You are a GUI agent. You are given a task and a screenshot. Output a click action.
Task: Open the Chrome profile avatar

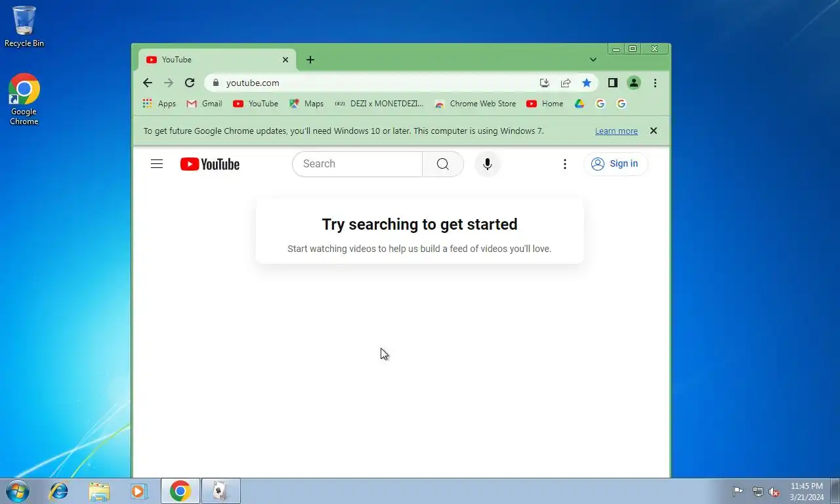pyautogui.click(x=634, y=83)
